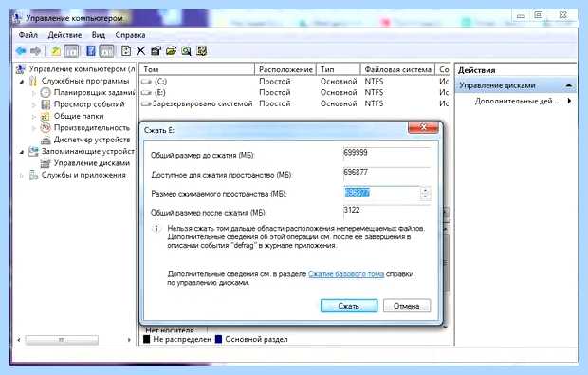Collapse the Запоминающие устройства node
Viewport: 588px width, 375px height.
tap(22, 152)
